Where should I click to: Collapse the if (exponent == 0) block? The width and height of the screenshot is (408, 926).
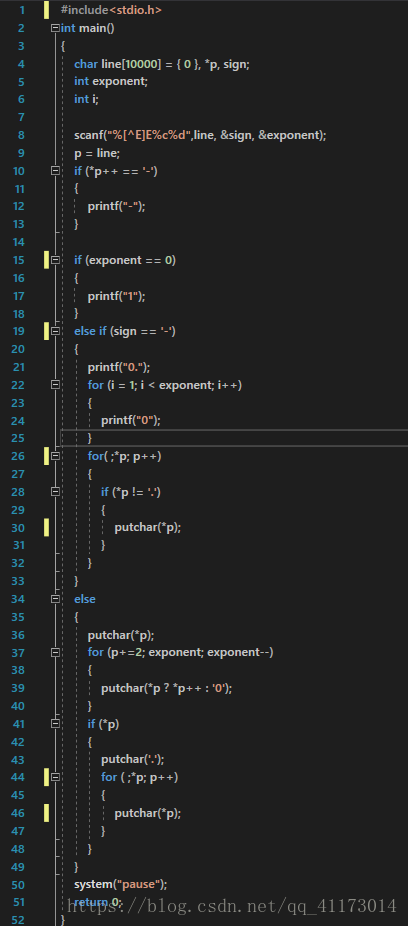click(56, 260)
